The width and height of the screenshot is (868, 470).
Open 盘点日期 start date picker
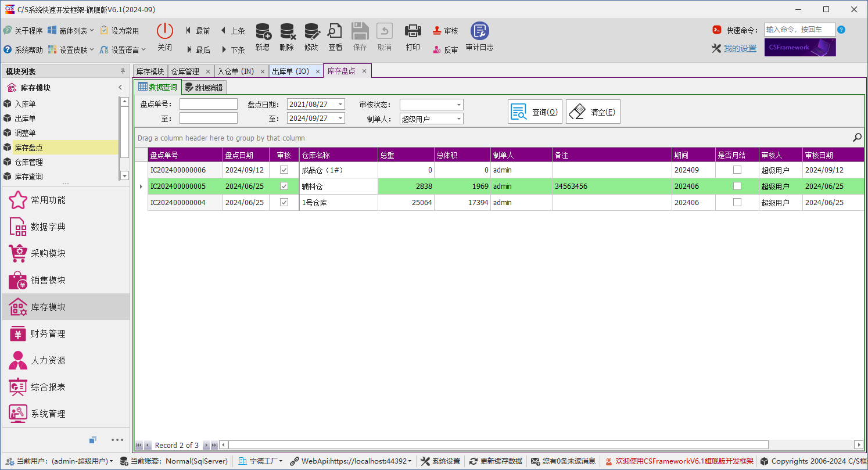coord(340,105)
